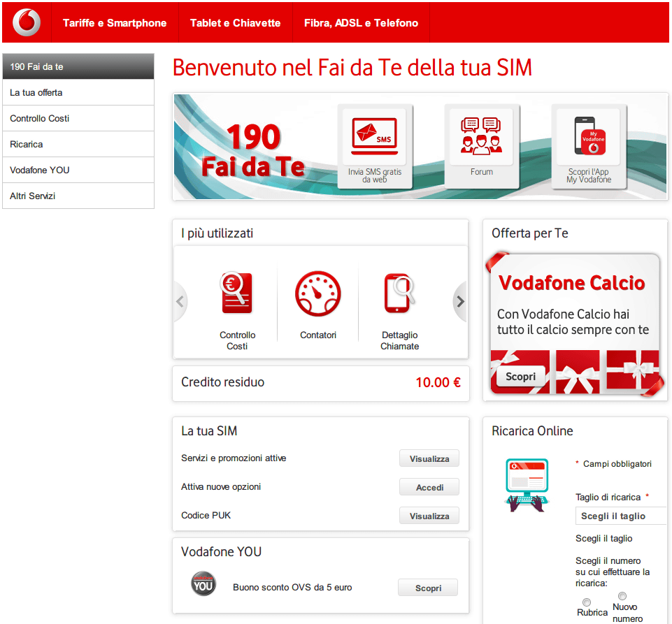Screen dimensions: 672x624
Task: Open the Fibra, ADSL e Telefono menu
Action: coord(361,22)
